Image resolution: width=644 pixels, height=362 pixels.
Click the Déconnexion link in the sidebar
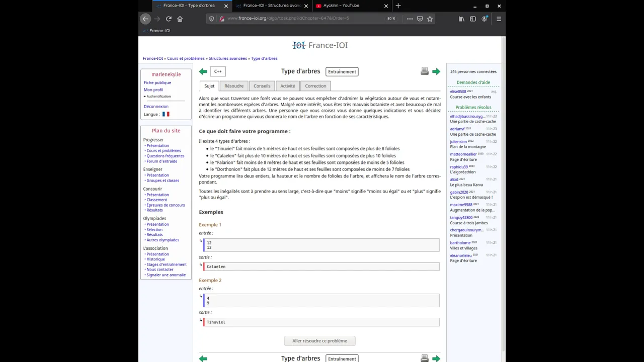[x=156, y=107]
